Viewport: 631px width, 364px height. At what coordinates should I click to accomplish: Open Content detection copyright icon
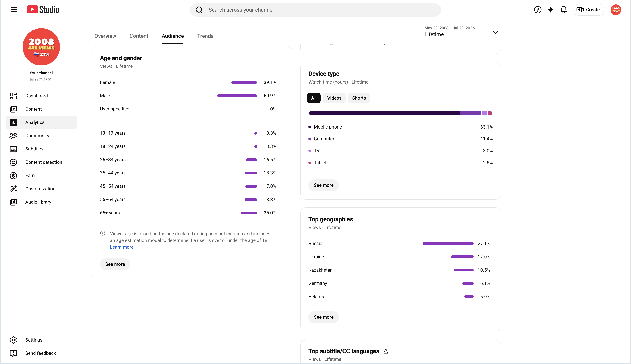13,162
